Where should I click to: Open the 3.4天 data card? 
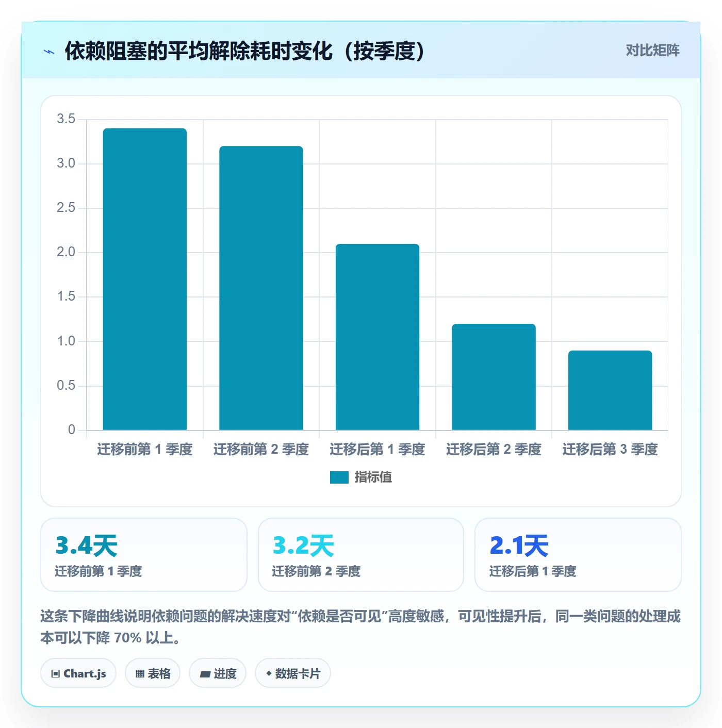tap(144, 555)
